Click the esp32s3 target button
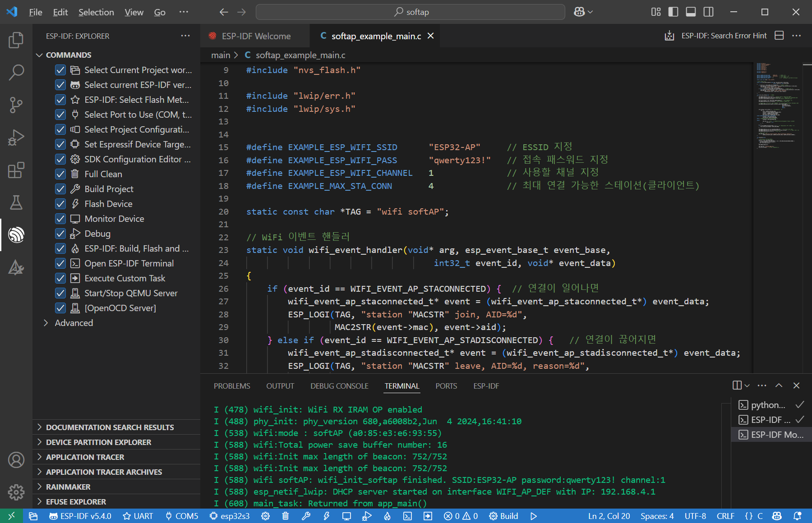This screenshot has width=812, height=523. coord(230,516)
